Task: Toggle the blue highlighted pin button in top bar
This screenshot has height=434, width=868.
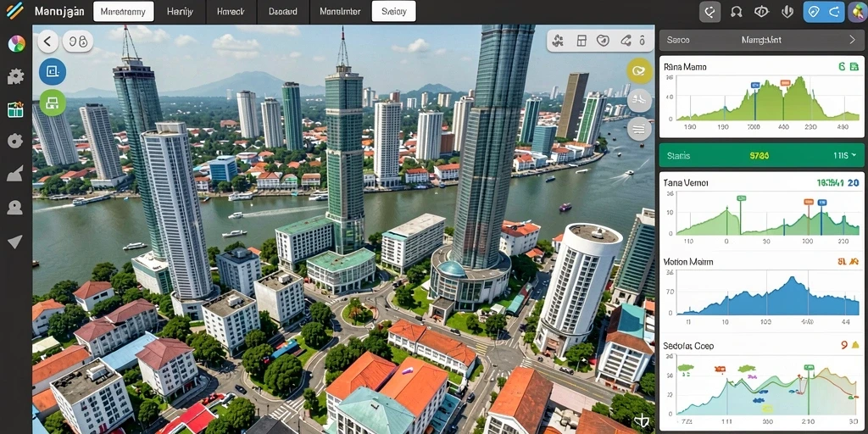Action: pos(812,11)
